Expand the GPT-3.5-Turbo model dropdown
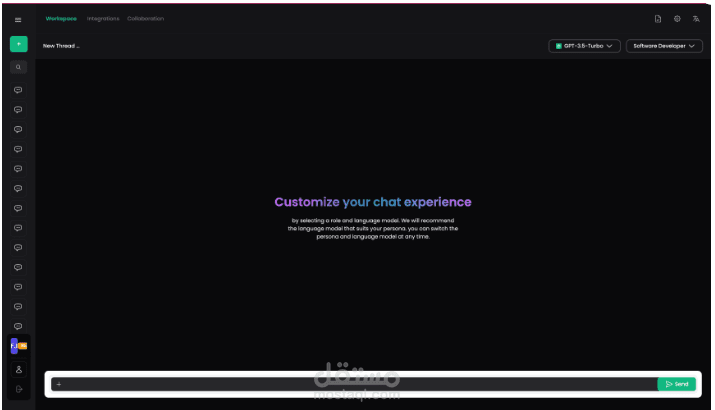 coord(584,46)
